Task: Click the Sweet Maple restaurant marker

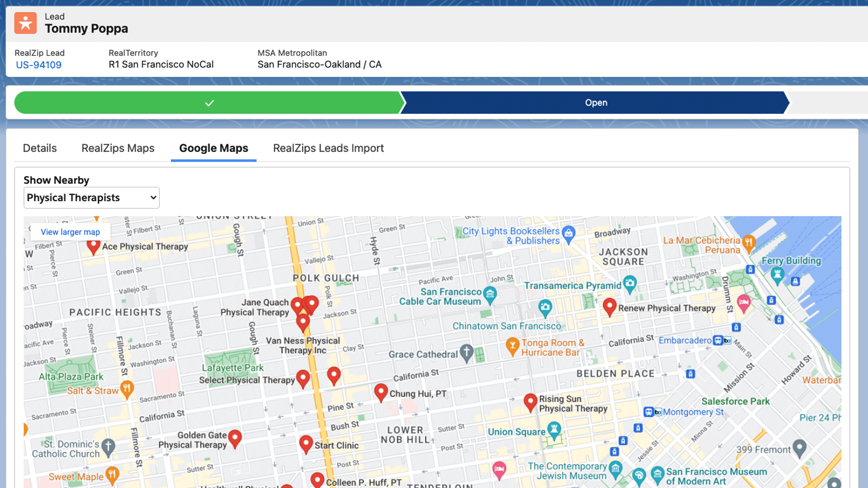Action: click(112, 475)
